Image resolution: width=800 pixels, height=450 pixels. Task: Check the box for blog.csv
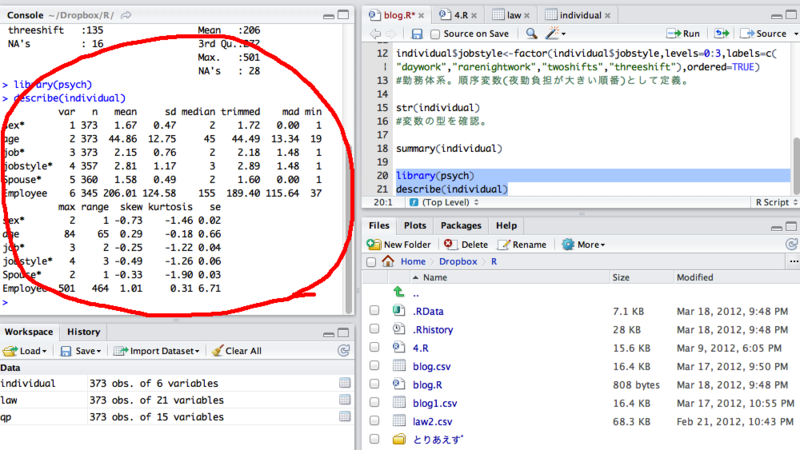click(374, 366)
